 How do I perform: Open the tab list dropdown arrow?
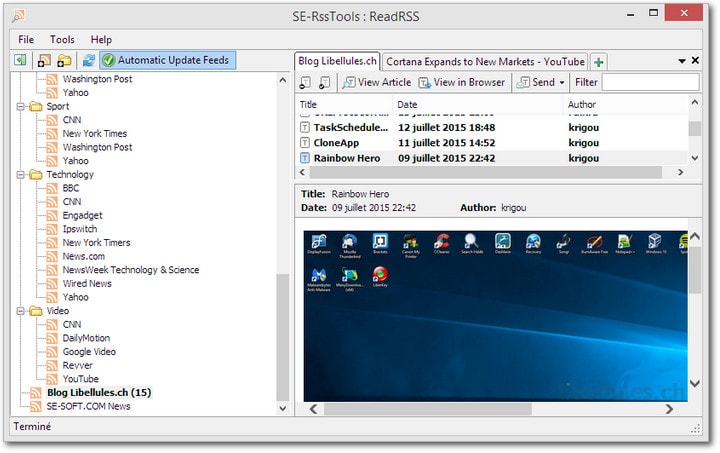click(682, 61)
